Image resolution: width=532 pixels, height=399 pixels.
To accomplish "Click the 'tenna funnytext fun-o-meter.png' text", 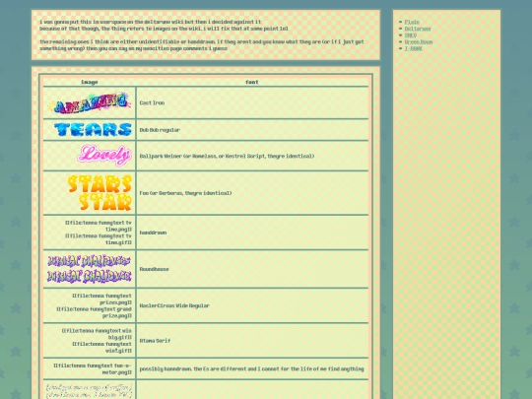I will pyautogui.click(x=93, y=368).
